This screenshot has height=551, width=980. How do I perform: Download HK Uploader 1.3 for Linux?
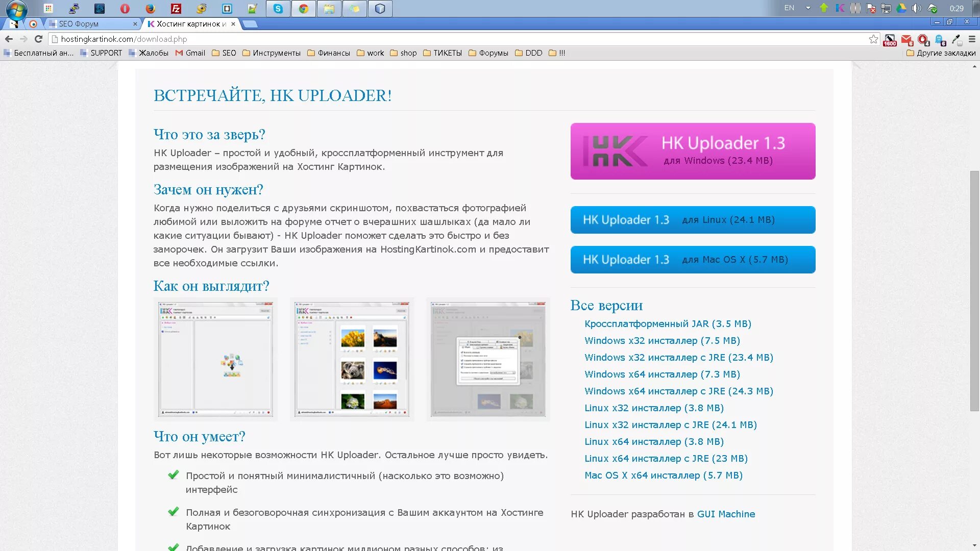coord(693,220)
